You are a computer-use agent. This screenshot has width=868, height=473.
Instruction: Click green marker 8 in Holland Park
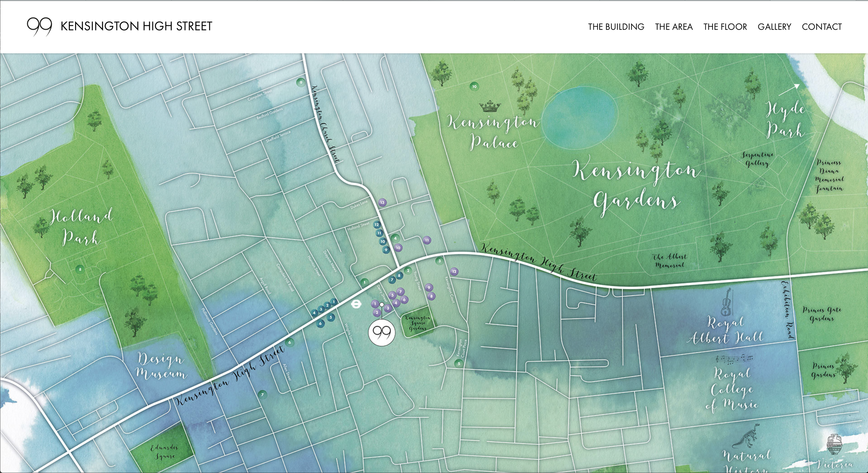tap(80, 269)
